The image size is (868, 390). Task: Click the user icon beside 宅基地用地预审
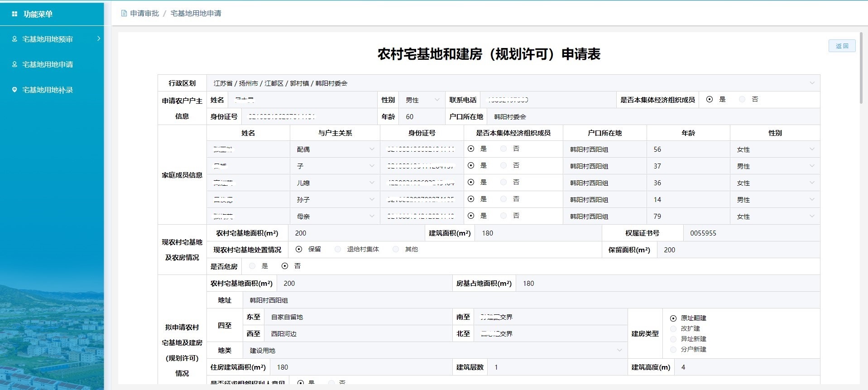(x=14, y=39)
